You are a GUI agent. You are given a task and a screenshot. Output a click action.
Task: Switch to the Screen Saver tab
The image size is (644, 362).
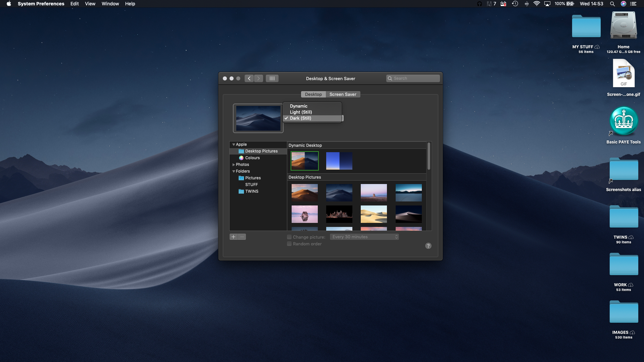(343, 94)
